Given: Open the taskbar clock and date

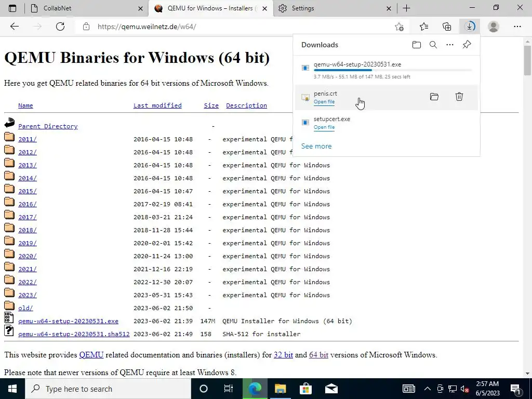Looking at the screenshot, I should point(487,389).
